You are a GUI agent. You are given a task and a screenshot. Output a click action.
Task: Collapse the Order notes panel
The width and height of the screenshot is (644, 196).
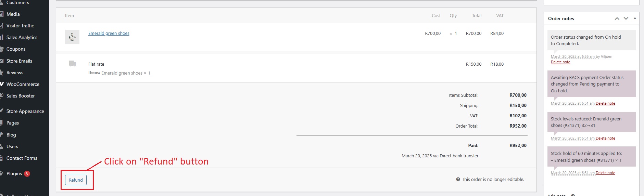pyautogui.click(x=635, y=18)
